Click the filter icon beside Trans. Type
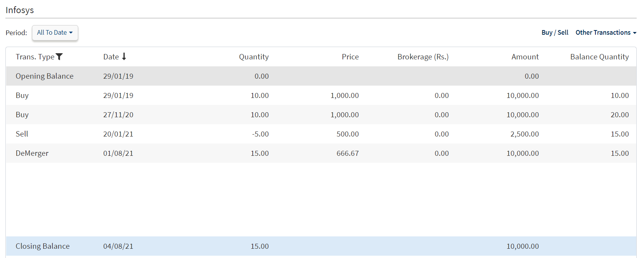644x258 pixels. tap(59, 57)
